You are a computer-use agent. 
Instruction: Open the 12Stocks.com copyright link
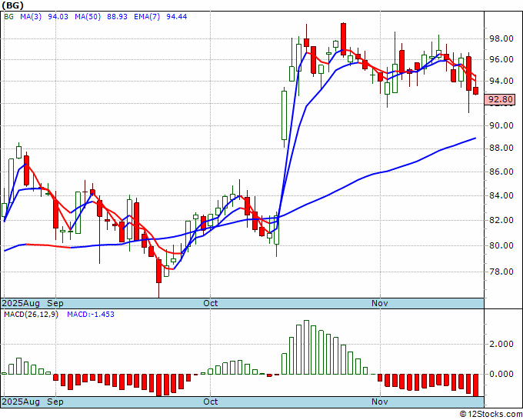[491, 415]
